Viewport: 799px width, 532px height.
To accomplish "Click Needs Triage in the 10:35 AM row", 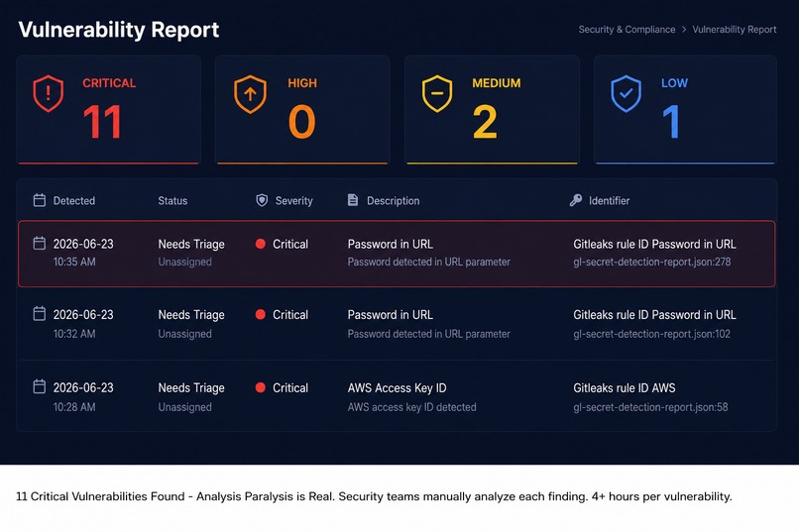I will coord(191,245).
